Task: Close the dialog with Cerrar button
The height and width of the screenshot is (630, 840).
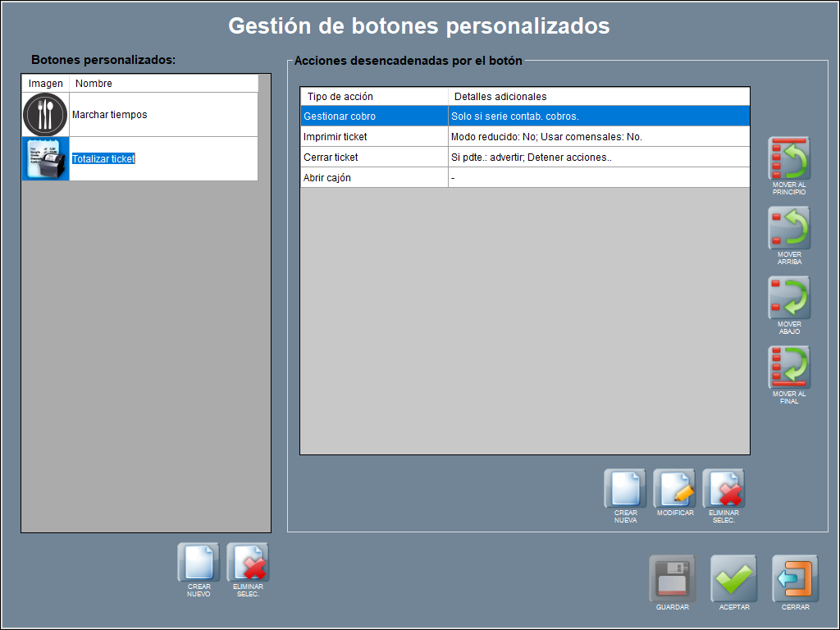Action: point(795,579)
